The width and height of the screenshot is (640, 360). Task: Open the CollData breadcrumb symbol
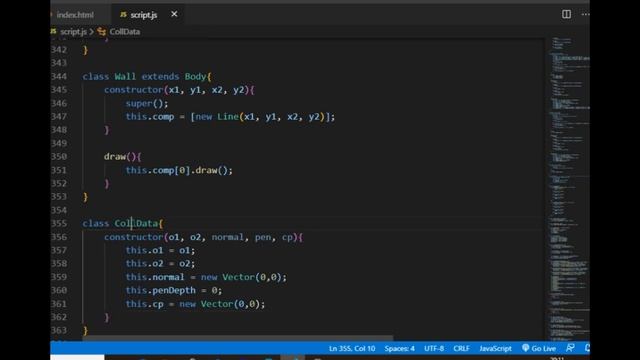pos(124,31)
